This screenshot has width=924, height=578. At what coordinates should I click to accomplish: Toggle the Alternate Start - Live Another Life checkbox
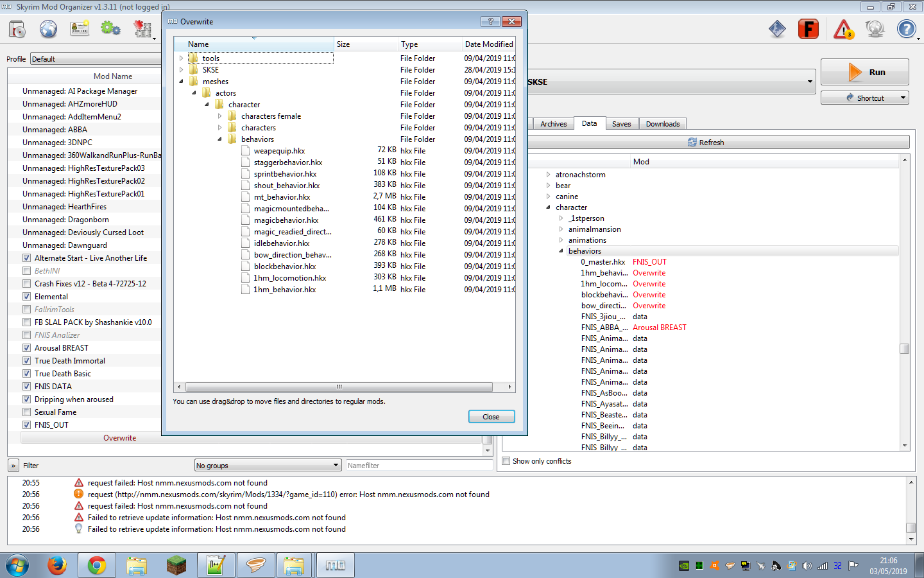pyautogui.click(x=27, y=258)
